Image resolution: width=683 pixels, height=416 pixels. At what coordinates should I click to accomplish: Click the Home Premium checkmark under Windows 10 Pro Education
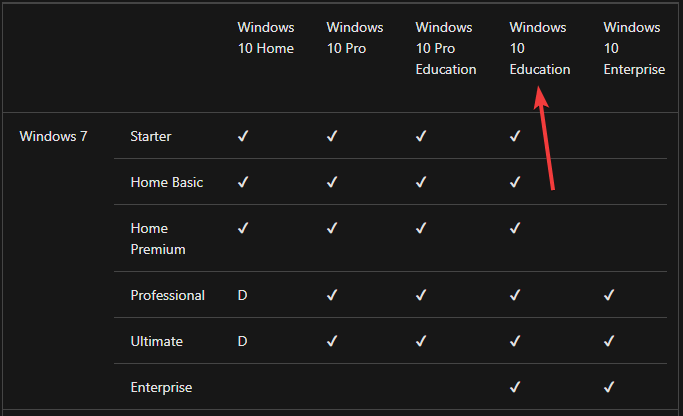click(421, 228)
